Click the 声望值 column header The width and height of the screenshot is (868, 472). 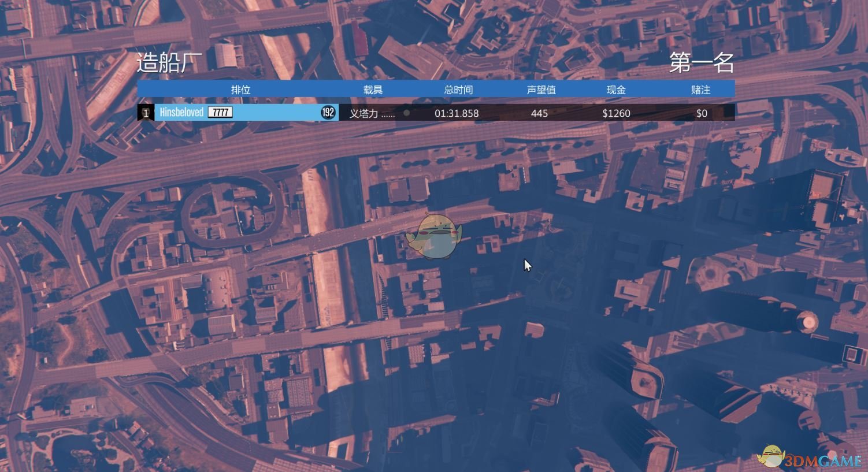541,90
